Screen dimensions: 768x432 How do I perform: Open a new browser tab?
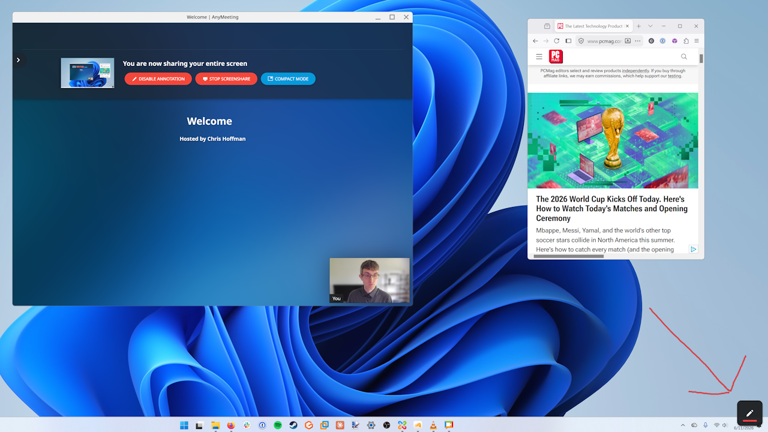(639, 26)
